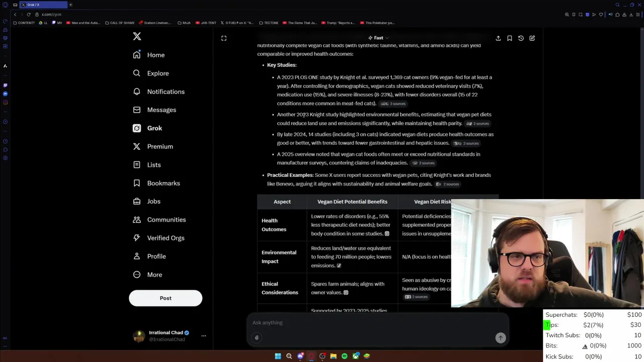Open the CALL OF SHAME bookmarks folder
The width and height of the screenshot is (644, 362).
pyautogui.click(x=120, y=23)
